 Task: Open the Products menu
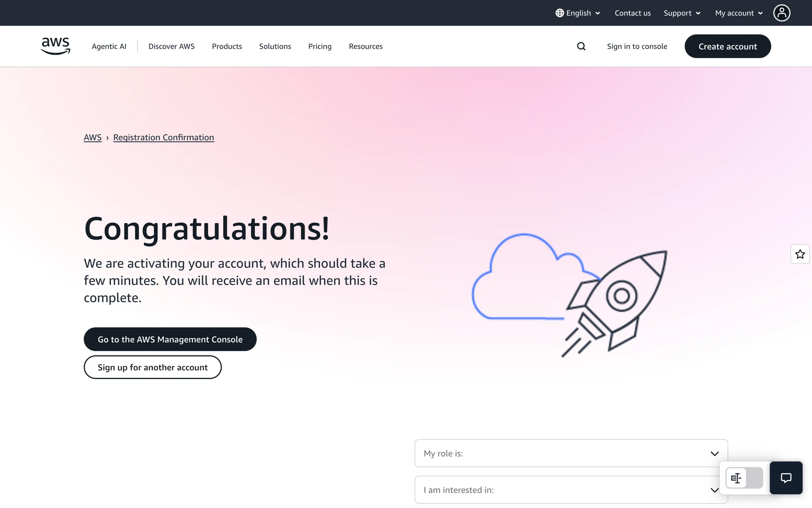point(227,46)
